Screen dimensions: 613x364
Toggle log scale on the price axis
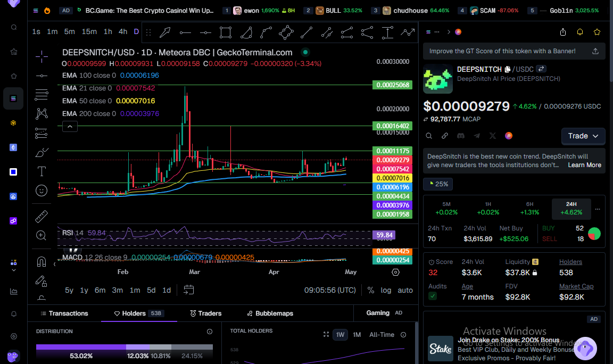click(x=386, y=290)
